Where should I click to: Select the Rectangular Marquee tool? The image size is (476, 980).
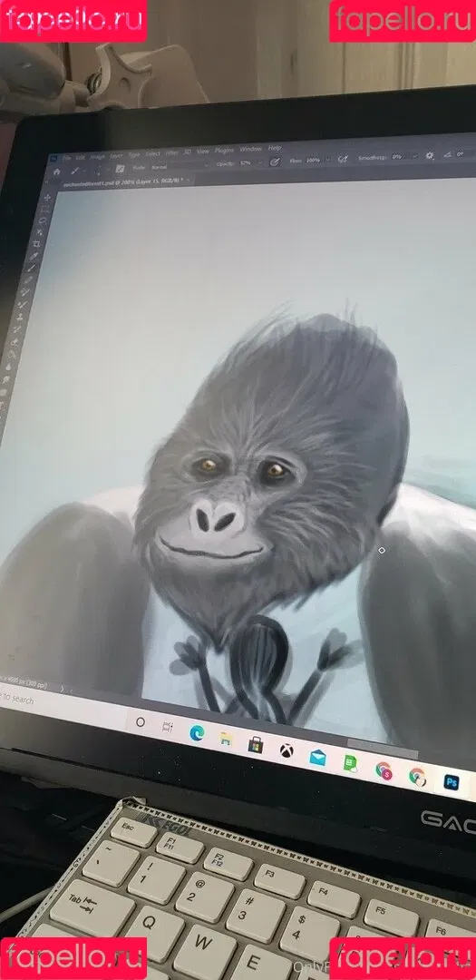pyautogui.click(x=44, y=210)
